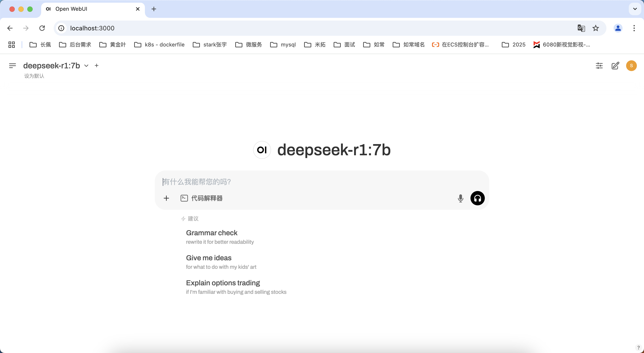Select the Explain options trading suggestion
The image size is (644, 353).
coord(236,287)
